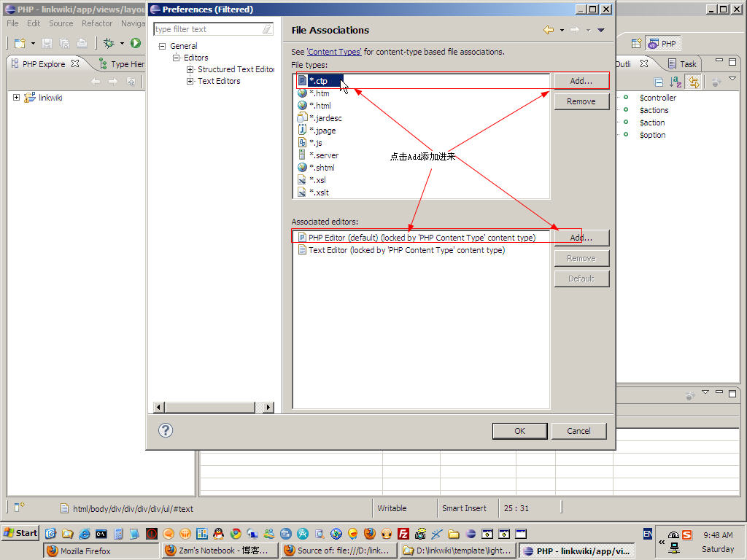Click the Save floppy icon in toolbar
This screenshot has height=560, width=747.
pos(47,43)
